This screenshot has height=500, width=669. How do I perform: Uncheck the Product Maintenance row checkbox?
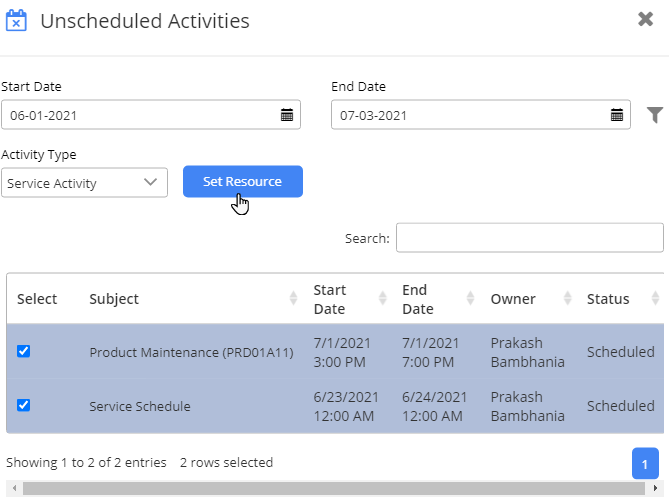pos(24,351)
